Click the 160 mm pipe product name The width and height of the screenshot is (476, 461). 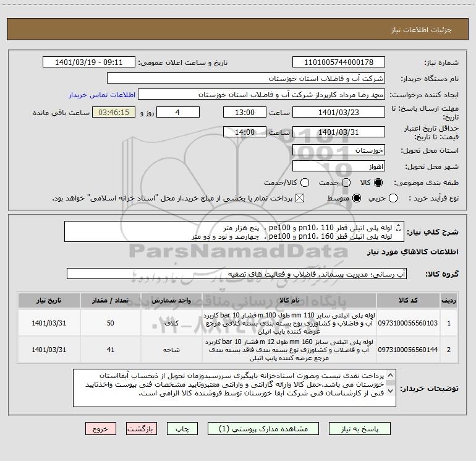pyautogui.click(x=289, y=350)
